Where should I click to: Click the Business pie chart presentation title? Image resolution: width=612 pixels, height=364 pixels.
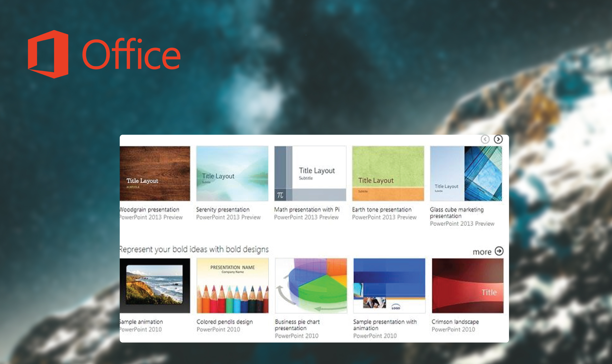click(297, 325)
